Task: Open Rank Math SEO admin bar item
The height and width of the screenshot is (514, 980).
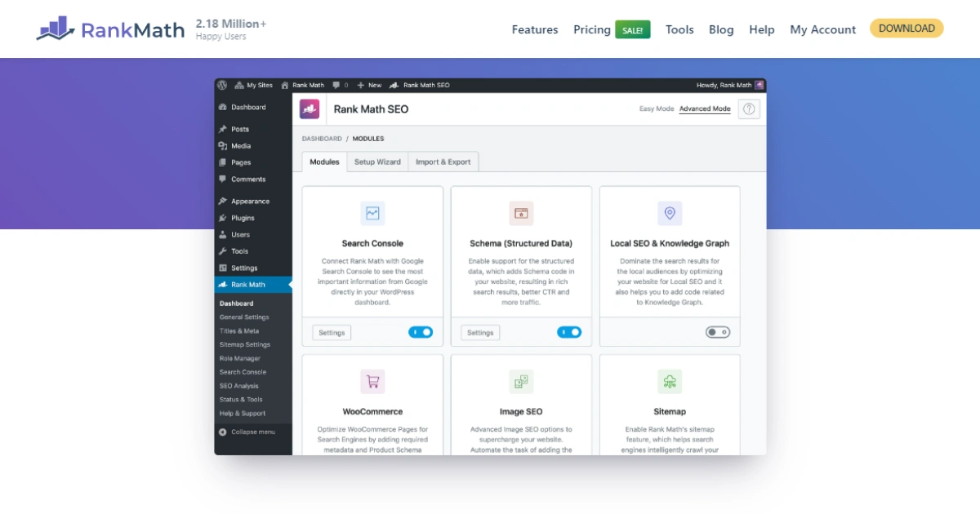Action: [x=419, y=85]
